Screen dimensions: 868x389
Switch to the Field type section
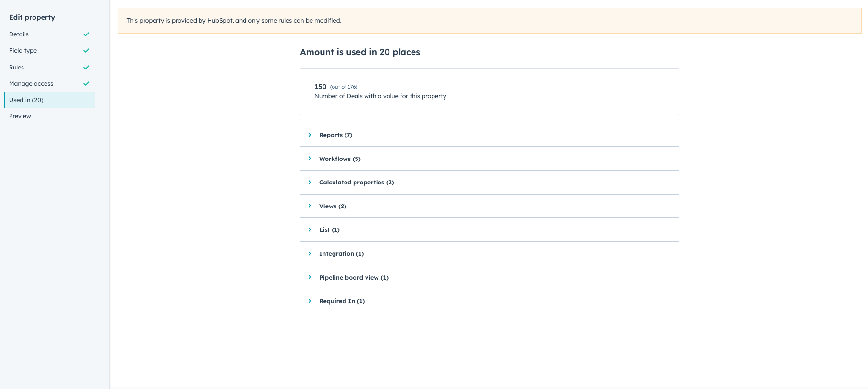(23, 50)
